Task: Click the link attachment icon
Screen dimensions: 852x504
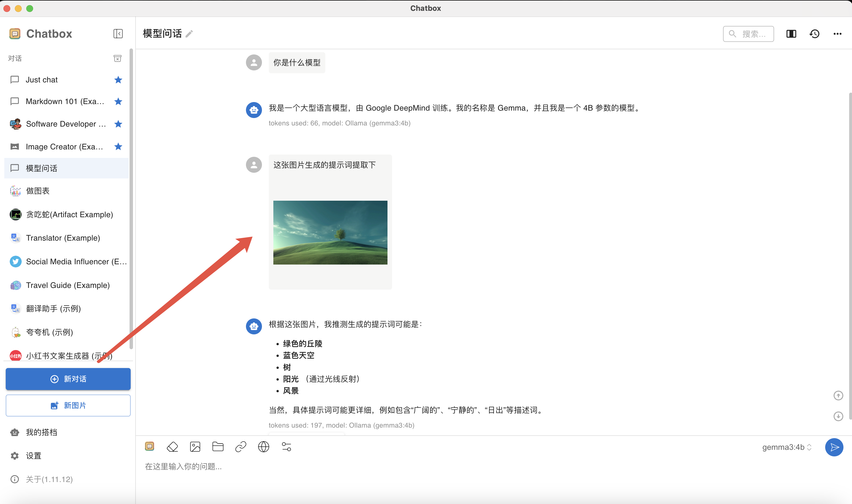Action: pyautogui.click(x=241, y=447)
